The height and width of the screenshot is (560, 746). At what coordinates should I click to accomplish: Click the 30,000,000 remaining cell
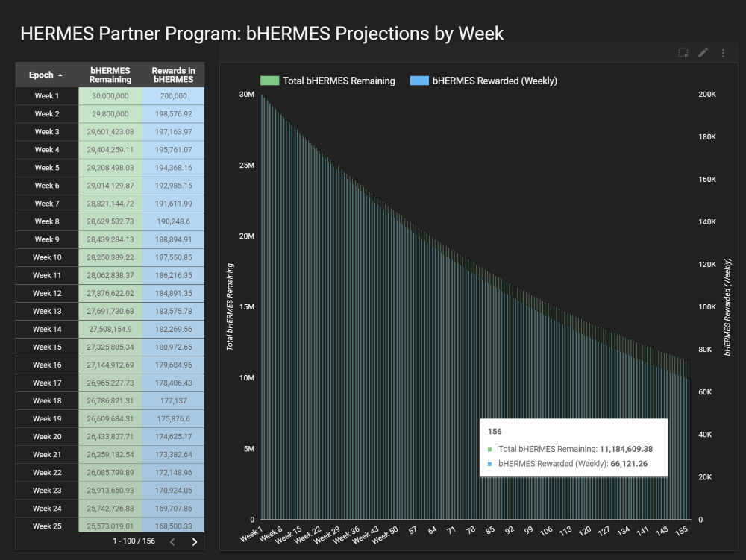pos(110,96)
